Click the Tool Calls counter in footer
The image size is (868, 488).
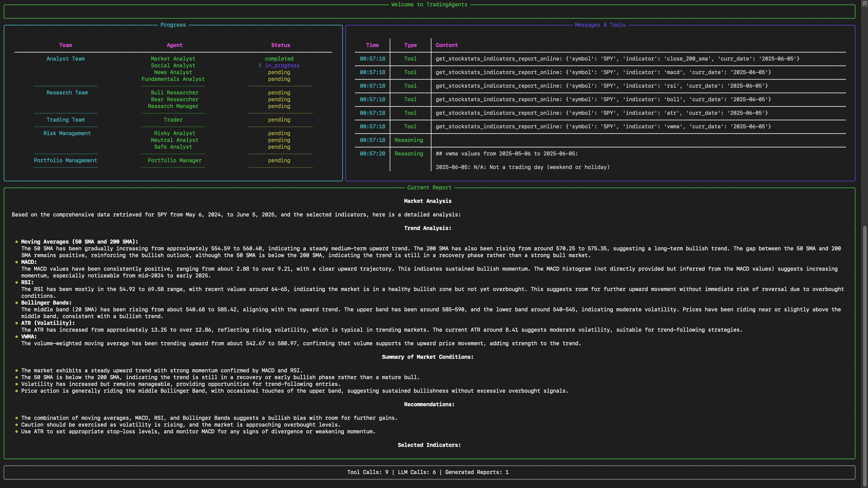pos(368,472)
